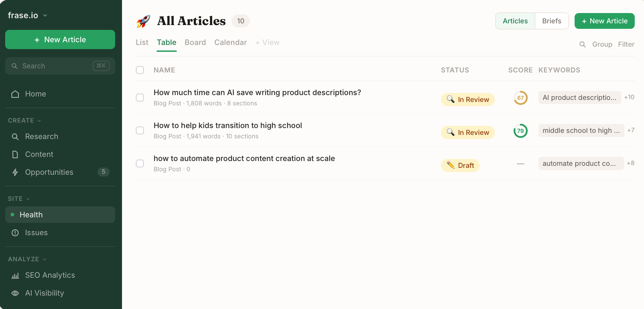This screenshot has width=644, height=309.
Task: Select the checkbox for the high school article
Action: 140,130
